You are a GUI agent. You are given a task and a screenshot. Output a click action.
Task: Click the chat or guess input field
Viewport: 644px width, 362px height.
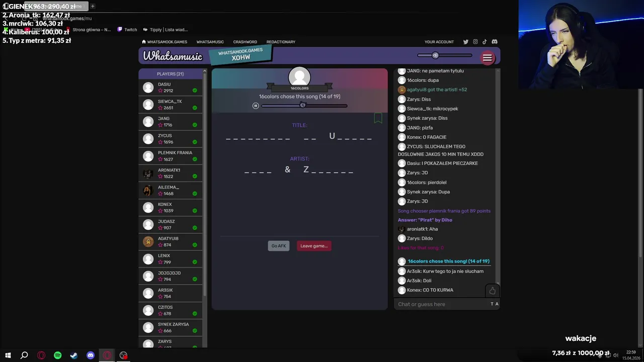pyautogui.click(x=442, y=304)
